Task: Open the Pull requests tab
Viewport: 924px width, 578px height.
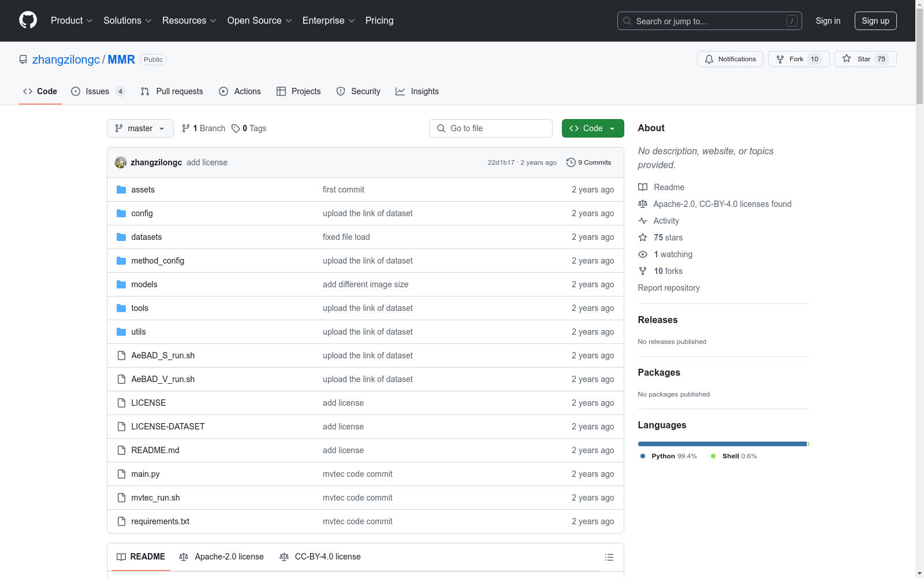Action: [172, 91]
